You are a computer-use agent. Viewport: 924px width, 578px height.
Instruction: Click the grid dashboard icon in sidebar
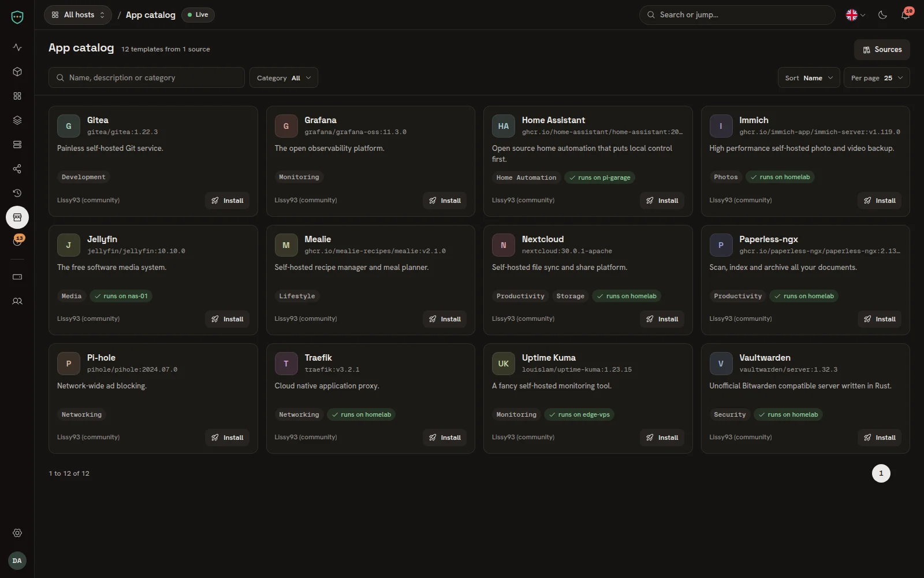pos(17,96)
